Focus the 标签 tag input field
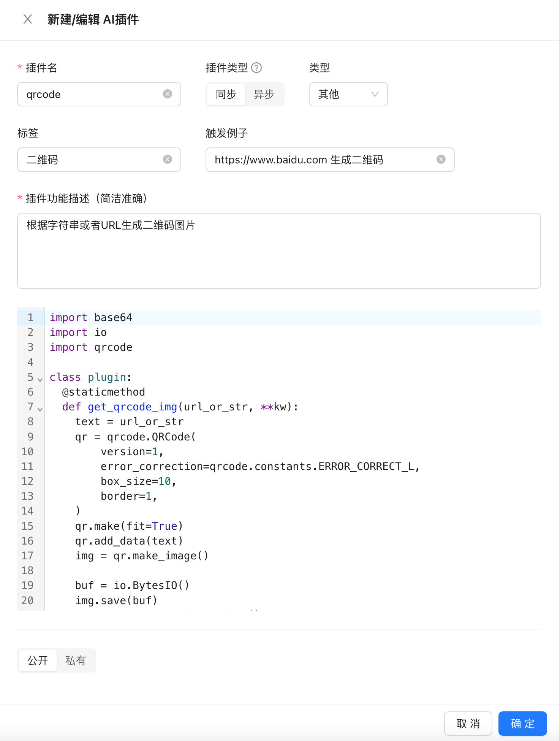This screenshot has height=741, width=560. coord(91,160)
